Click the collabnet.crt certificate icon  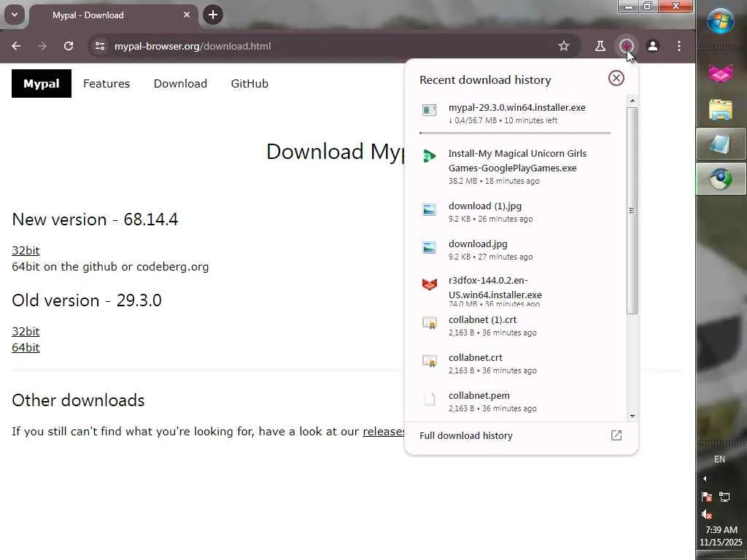click(429, 361)
